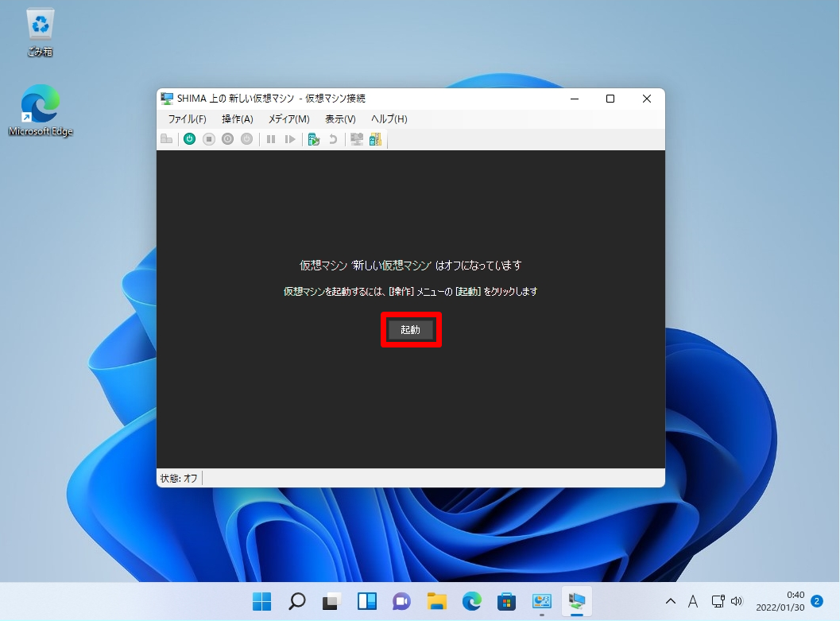
Task: Open the ヘルプ(H) menu
Action: 389,119
